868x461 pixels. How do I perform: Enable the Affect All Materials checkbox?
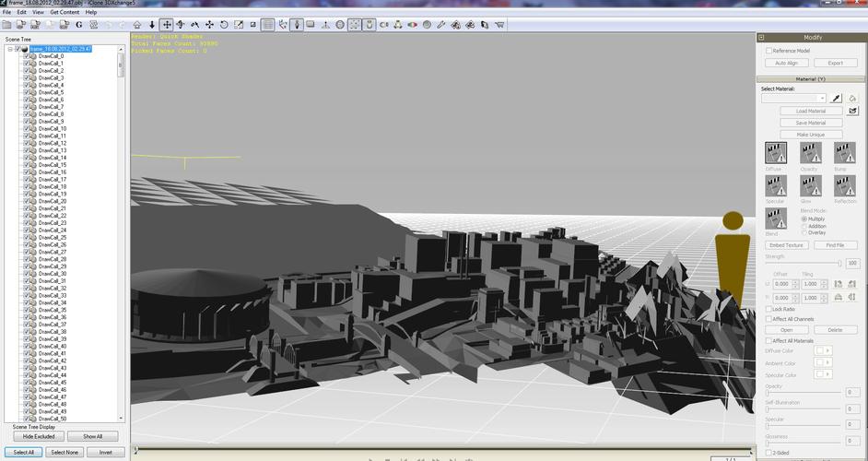[768, 341]
